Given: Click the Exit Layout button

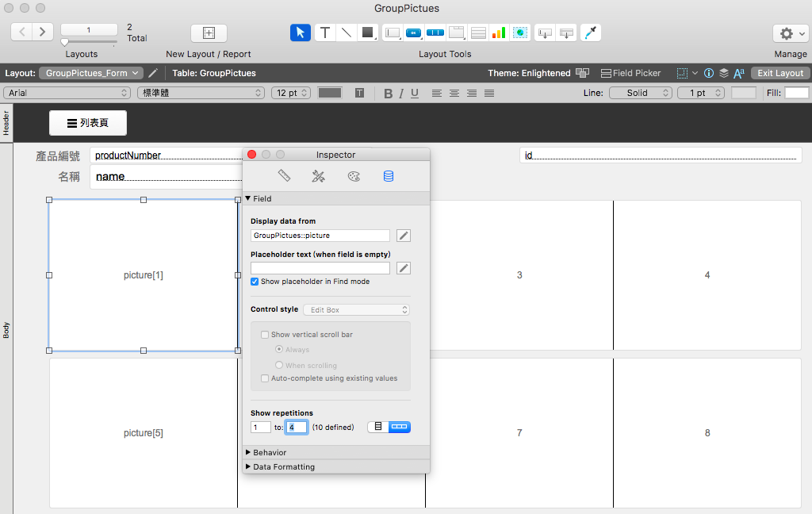Looking at the screenshot, I should click(x=780, y=73).
